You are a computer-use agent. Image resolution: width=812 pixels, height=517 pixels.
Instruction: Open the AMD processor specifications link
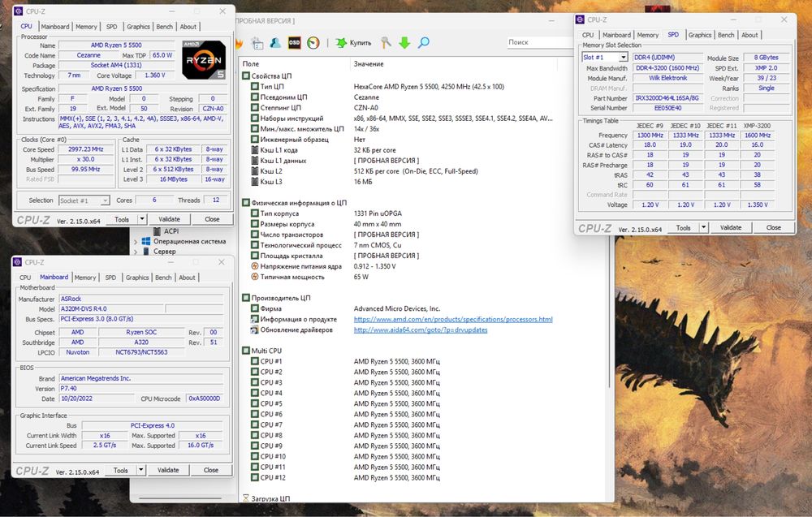(453, 320)
